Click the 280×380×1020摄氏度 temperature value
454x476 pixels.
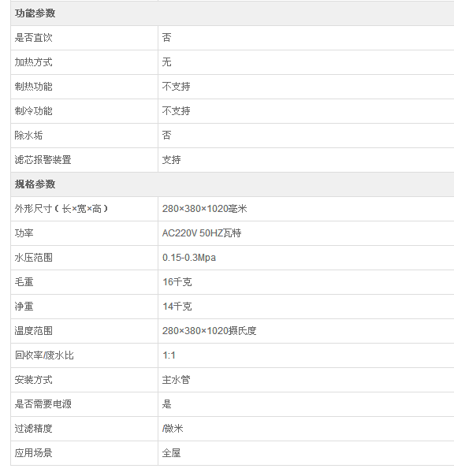click(209, 331)
